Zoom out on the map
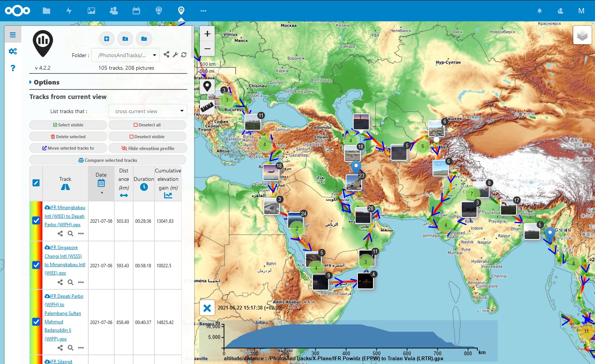This screenshot has height=364, width=595. click(x=207, y=49)
